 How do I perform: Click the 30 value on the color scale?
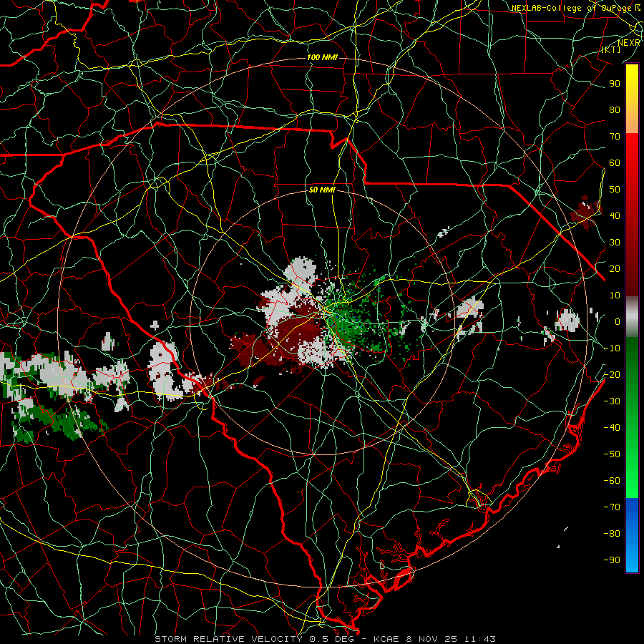pos(615,243)
